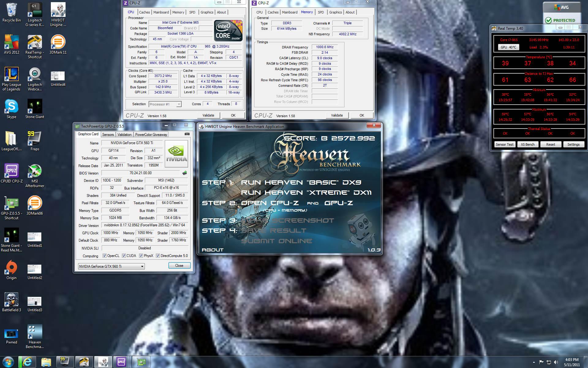Click Run Heaven Basic DX9 step
Screen dimensions: 588x368
301,182
